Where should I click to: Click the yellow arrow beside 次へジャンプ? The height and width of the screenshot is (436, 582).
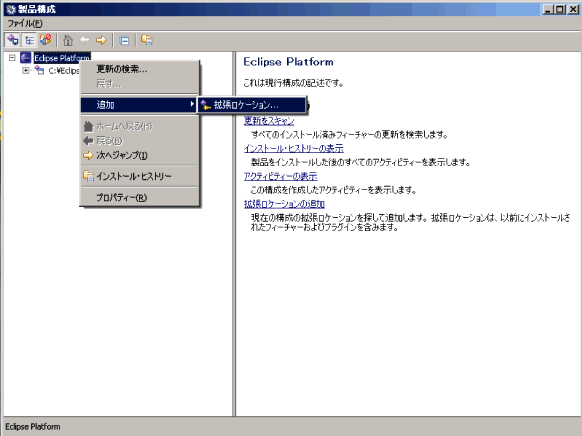click(88, 155)
